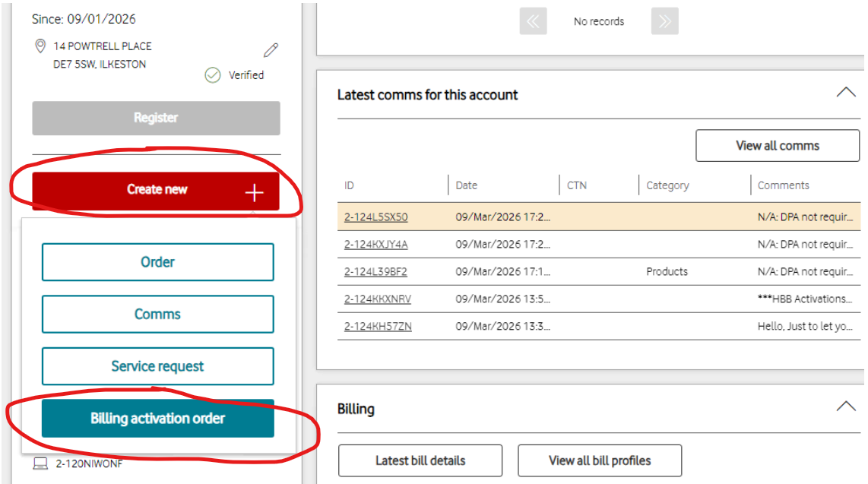Open comm record 2-124L39BF2
This screenshot has width=868, height=484.
tap(375, 272)
